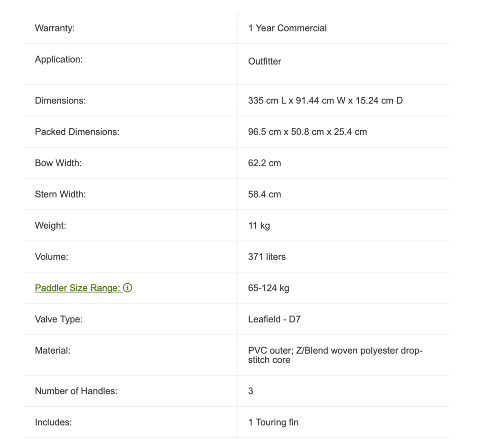Viewport: 479px width, 448px height.
Task: Click the Bow Width label
Action: pos(58,163)
